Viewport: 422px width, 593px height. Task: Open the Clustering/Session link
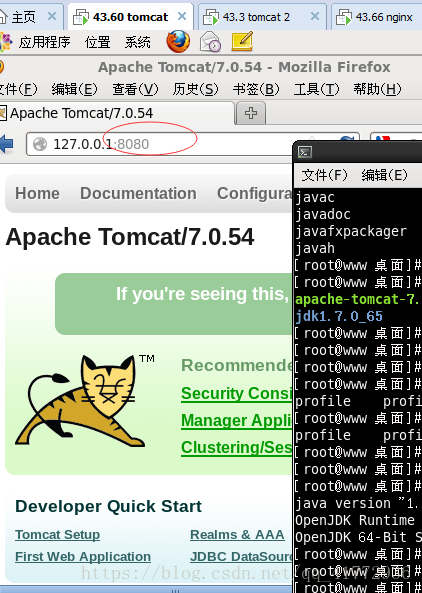coord(237,448)
